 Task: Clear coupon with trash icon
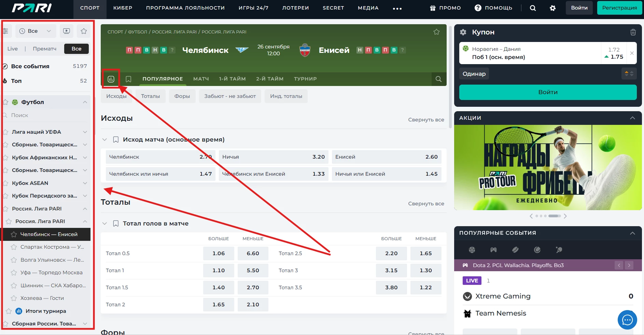coord(633,32)
